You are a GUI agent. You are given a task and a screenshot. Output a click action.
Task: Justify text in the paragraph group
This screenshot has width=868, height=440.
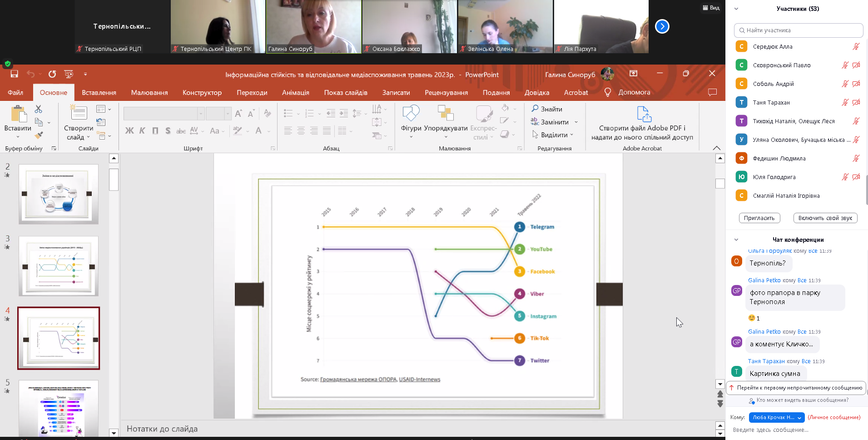pyautogui.click(x=327, y=131)
